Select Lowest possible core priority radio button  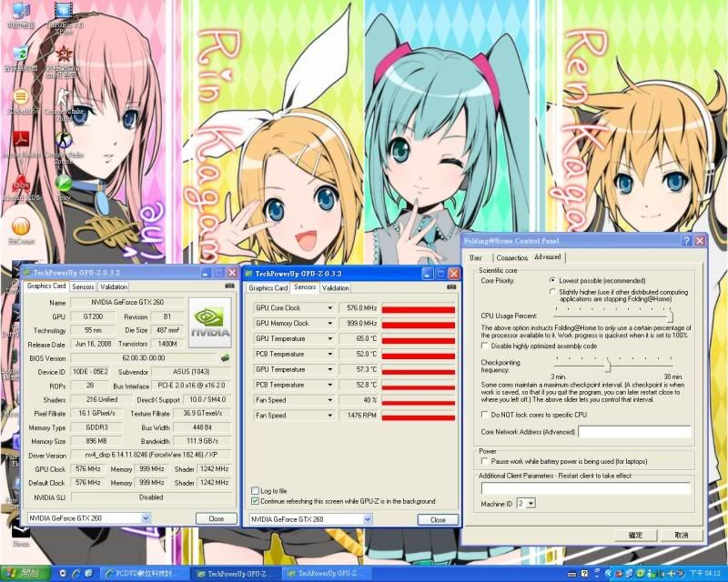(552, 280)
